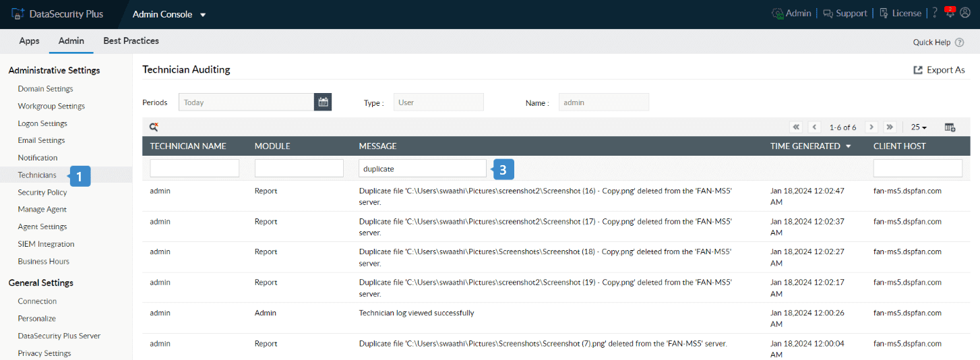Viewport: 980px width, 360px height.
Task: Open Agent Settings in sidebar
Action: click(42, 227)
